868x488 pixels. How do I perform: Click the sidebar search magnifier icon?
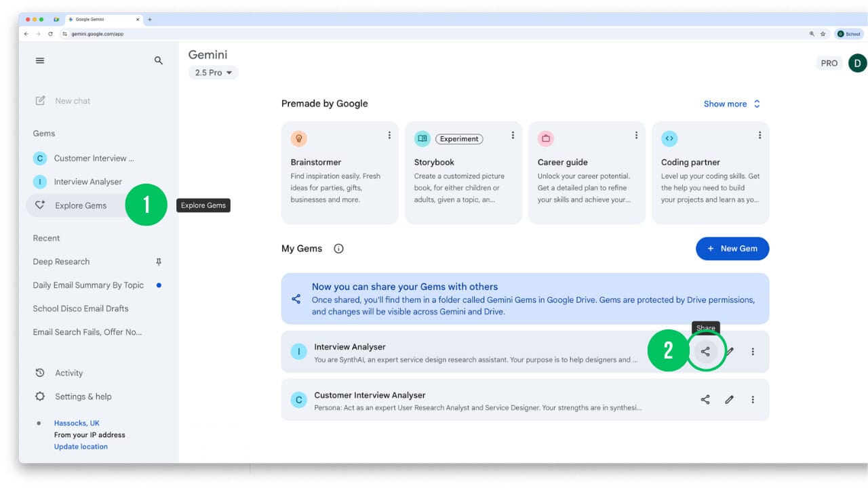[x=159, y=60]
